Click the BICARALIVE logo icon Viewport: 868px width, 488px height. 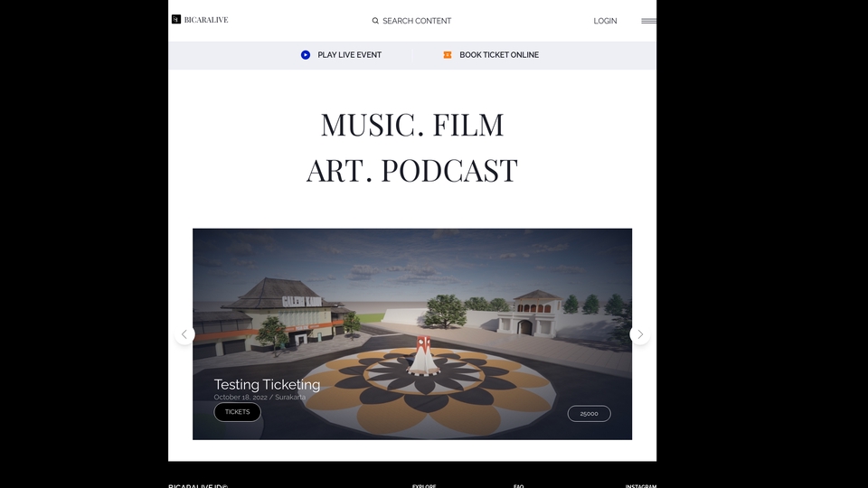(x=176, y=19)
